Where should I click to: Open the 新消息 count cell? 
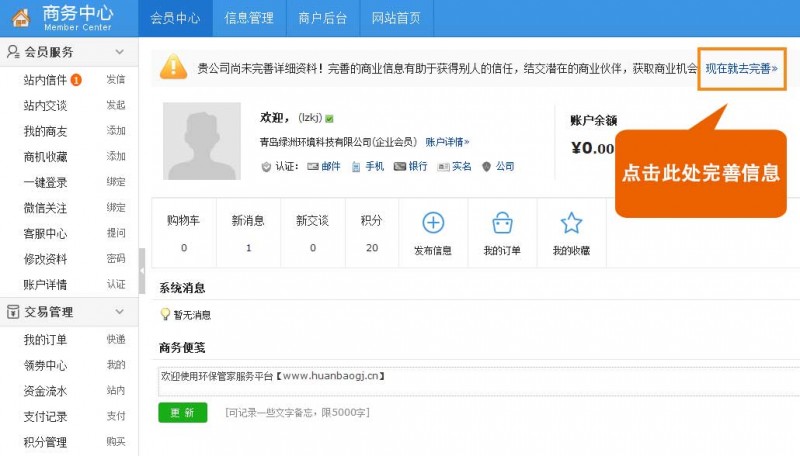coord(248,233)
